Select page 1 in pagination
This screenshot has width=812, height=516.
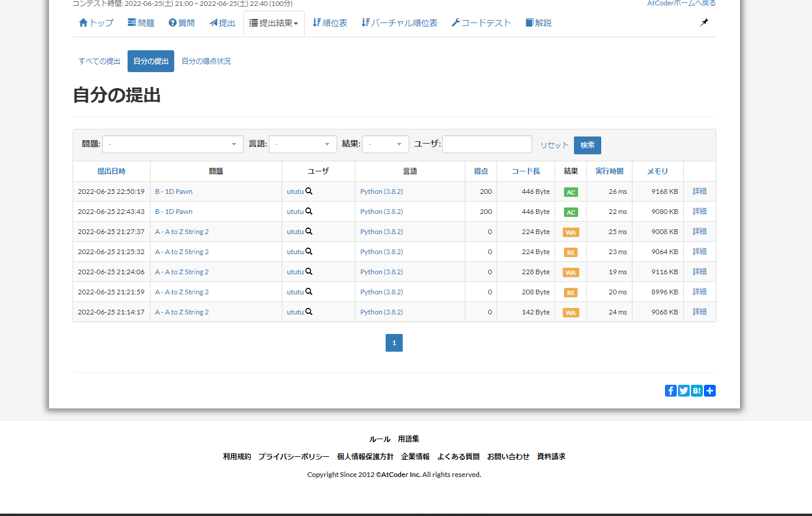pos(394,343)
